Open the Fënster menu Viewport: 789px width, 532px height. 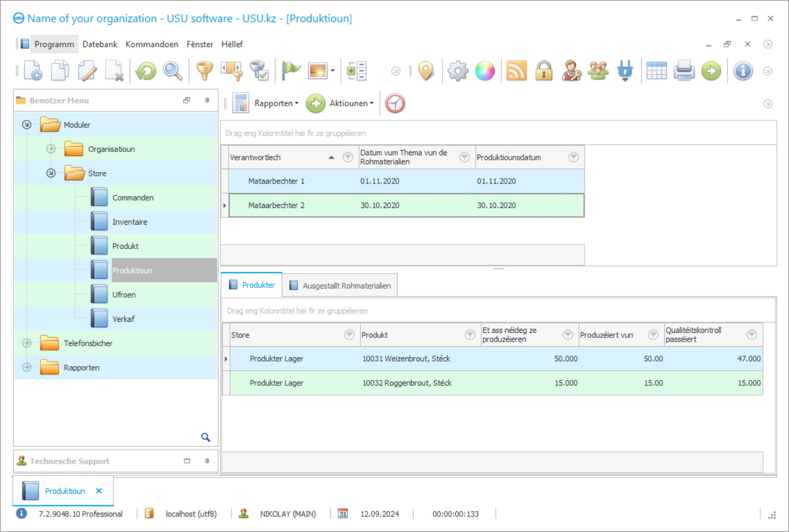(200, 44)
